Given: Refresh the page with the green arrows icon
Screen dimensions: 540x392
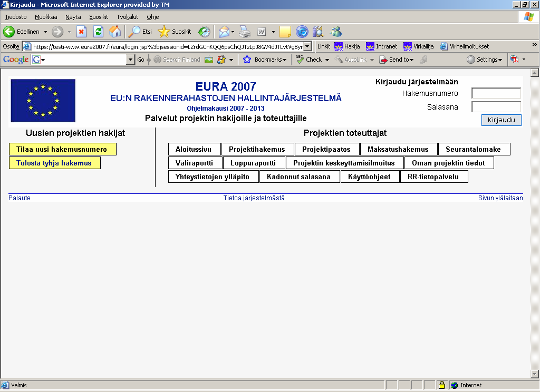Looking at the screenshot, I should [x=98, y=32].
